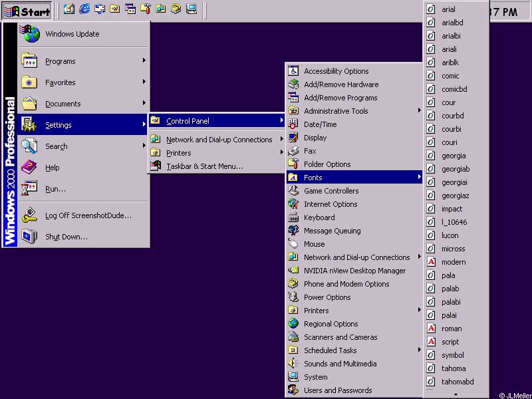Click the Mouse icon in Control Panel menu

tap(293, 243)
